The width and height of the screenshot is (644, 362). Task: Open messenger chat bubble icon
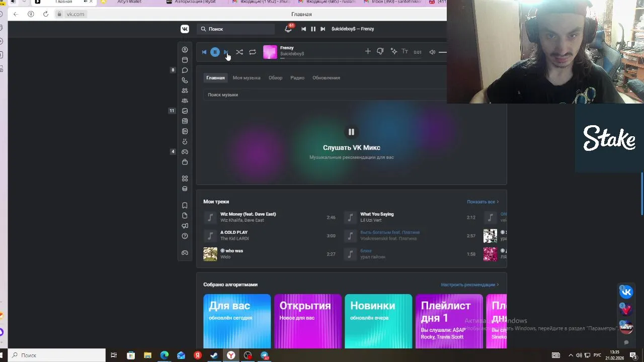(185, 70)
